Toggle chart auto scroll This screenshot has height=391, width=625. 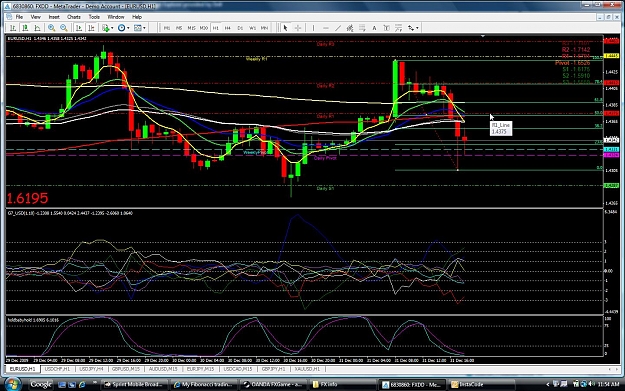point(79,28)
